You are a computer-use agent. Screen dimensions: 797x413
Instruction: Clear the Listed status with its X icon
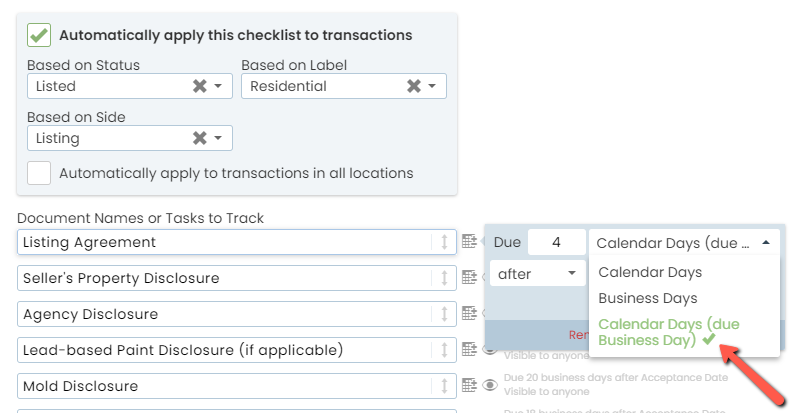(x=200, y=87)
